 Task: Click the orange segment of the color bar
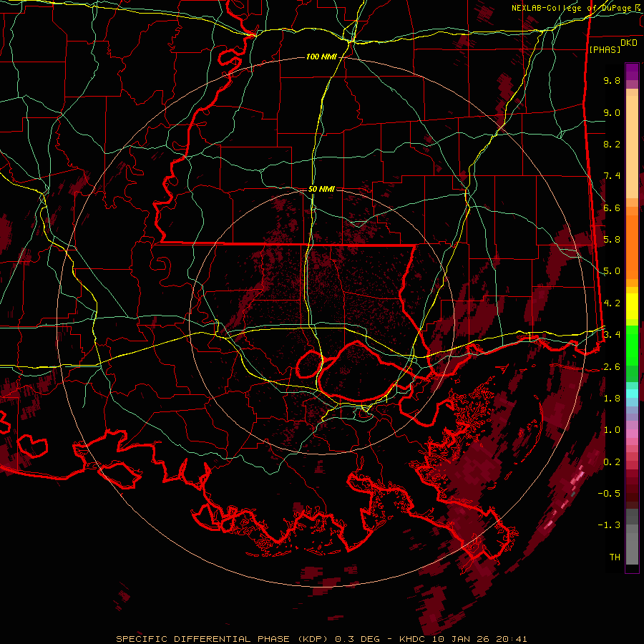pyautogui.click(x=632, y=246)
